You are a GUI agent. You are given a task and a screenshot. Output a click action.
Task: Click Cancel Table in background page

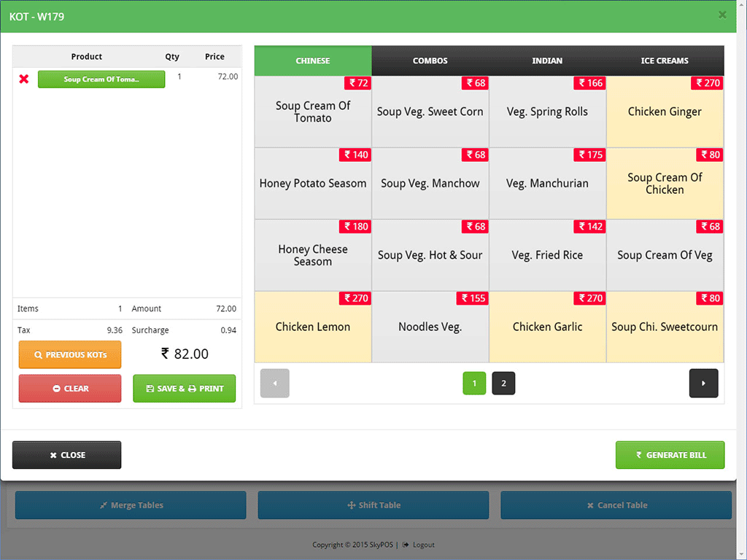(616, 505)
